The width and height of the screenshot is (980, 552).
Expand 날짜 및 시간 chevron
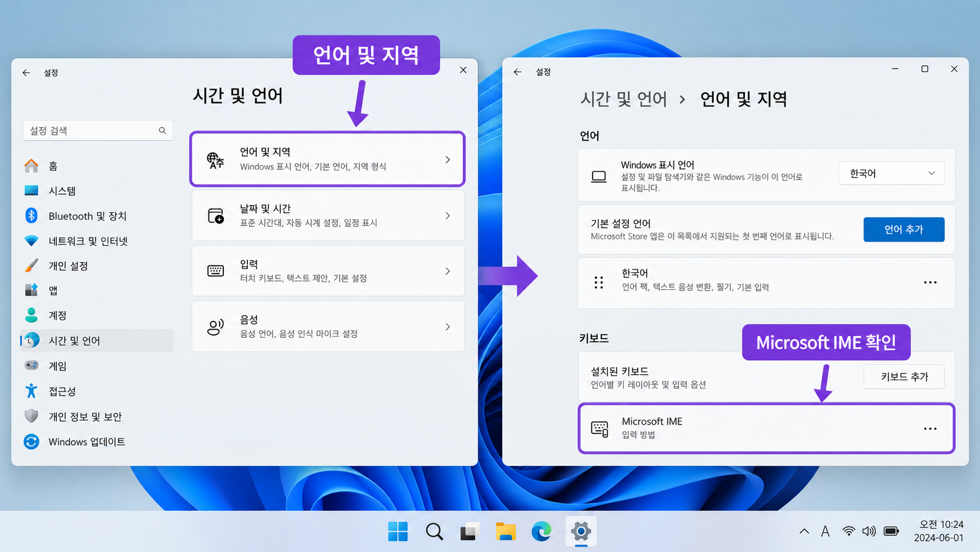pos(448,216)
